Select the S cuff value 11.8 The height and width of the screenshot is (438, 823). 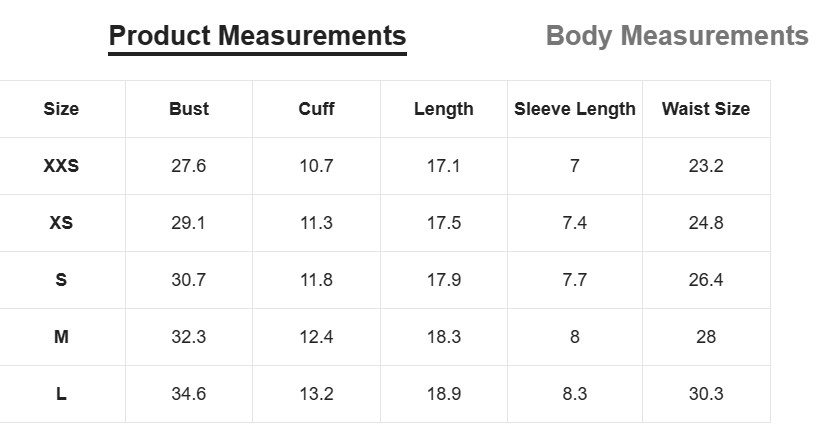[x=316, y=280]
